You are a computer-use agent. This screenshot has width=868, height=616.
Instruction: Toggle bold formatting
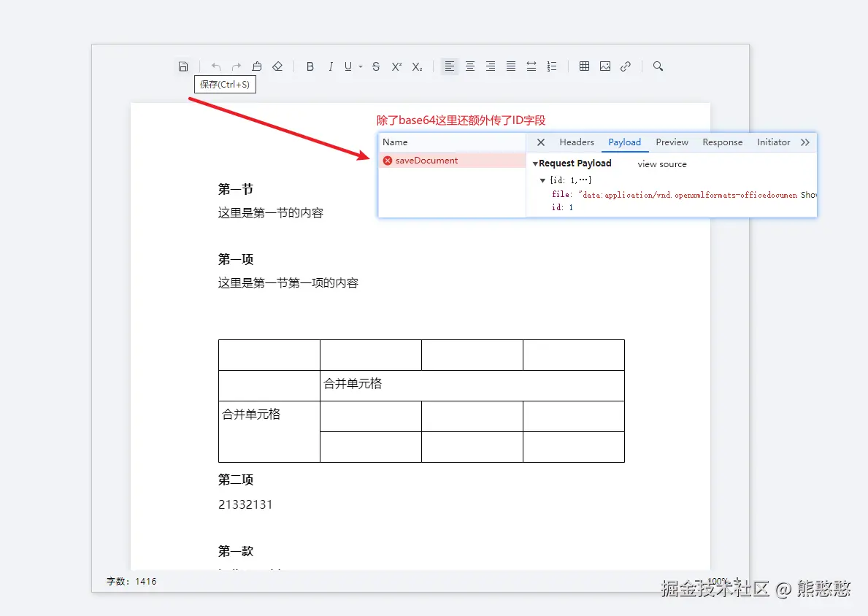310,66
